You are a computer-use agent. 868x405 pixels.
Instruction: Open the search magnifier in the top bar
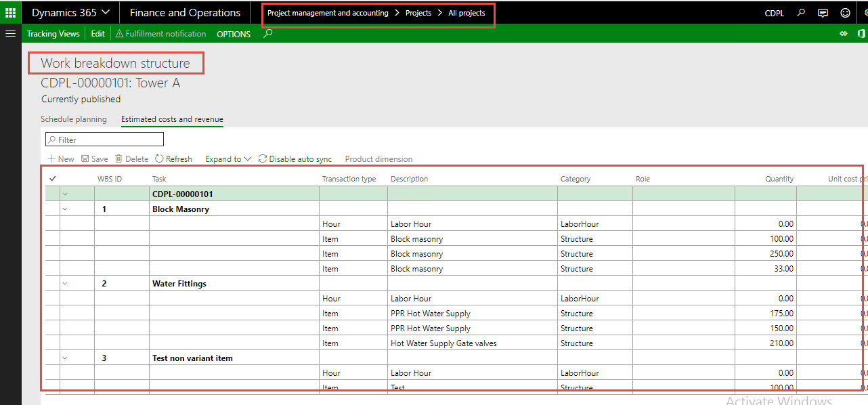point(800,12)
